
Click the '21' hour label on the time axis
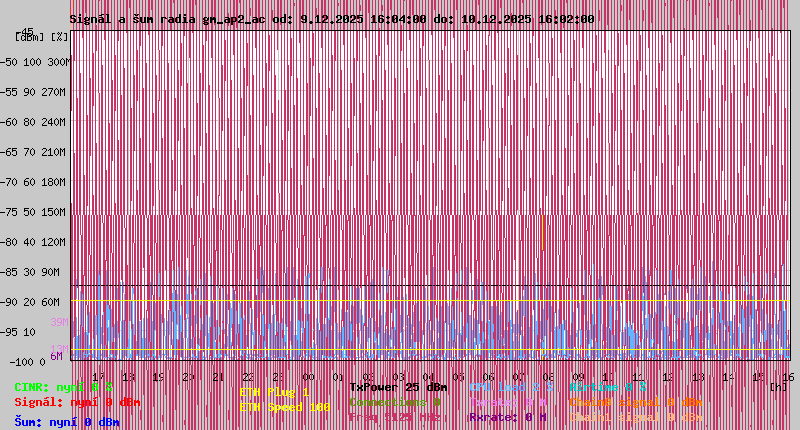pyautogui.click(x=218, y=377)
